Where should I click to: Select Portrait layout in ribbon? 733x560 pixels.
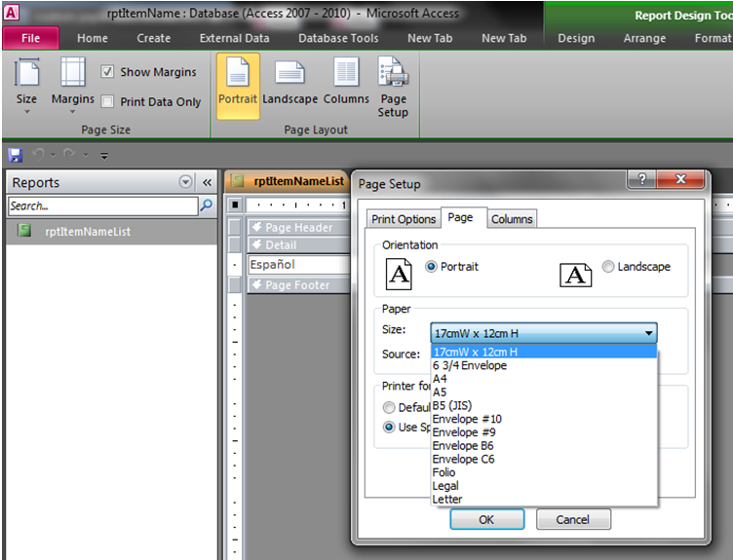tap(238, 86)
